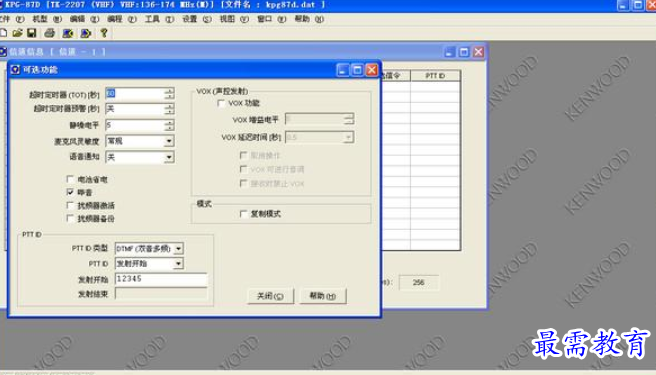Open the VOX 延迟时间 dropdown

pos(348,137)
